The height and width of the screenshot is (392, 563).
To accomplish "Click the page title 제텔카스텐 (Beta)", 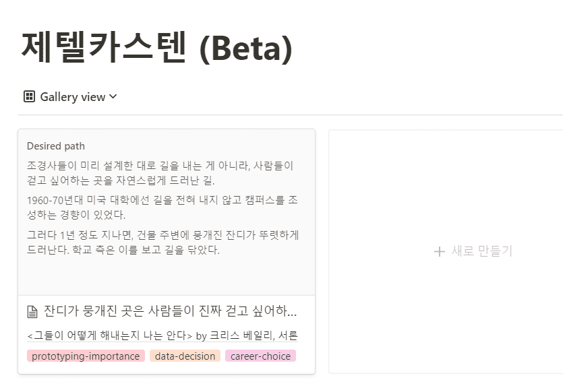I will (x=157, y=48).
